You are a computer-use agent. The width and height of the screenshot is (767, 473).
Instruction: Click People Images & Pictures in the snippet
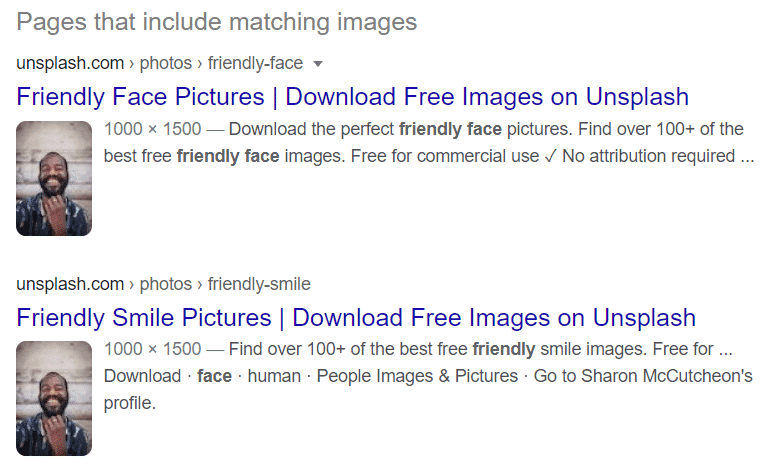417,376
